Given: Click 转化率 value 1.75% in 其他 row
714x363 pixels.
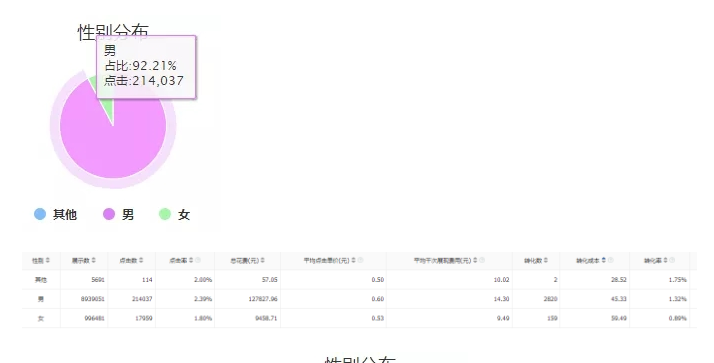Looking at the screenshot, I should tap(678, 280).
